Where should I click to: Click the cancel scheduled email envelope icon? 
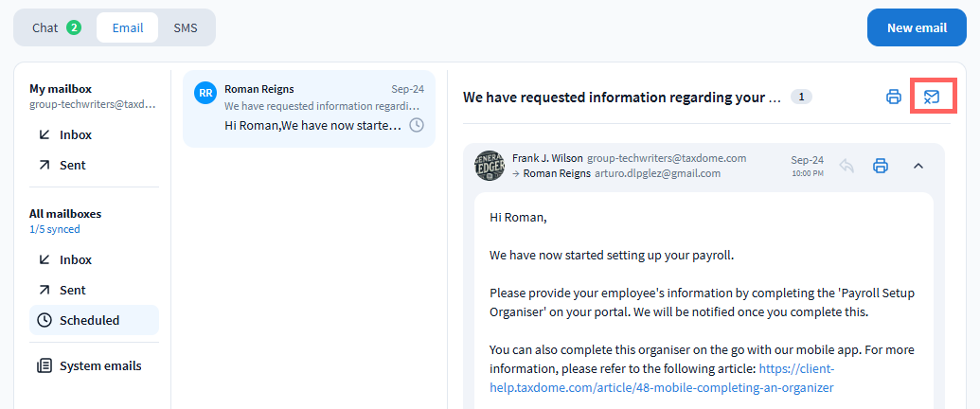tap(932, 97)
